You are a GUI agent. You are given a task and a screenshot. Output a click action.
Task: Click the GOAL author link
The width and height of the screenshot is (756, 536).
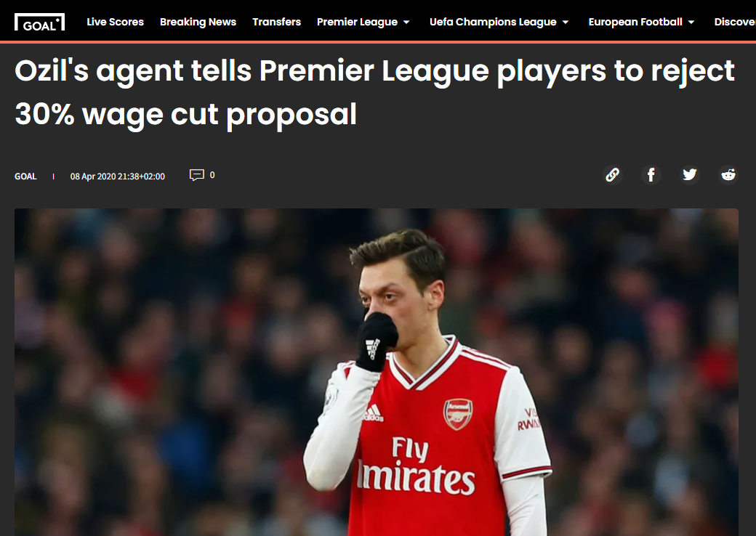[x=25, y=176]
